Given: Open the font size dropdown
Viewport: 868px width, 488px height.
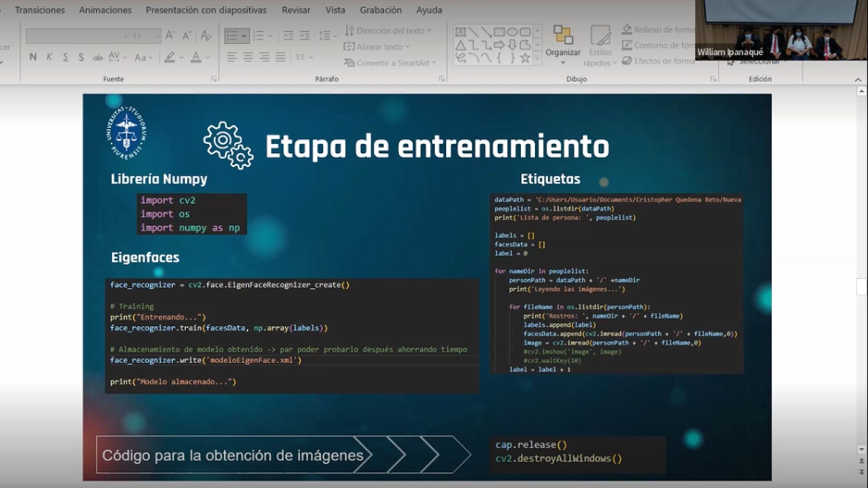Looking at the screenshot, I should coord(157,36).
